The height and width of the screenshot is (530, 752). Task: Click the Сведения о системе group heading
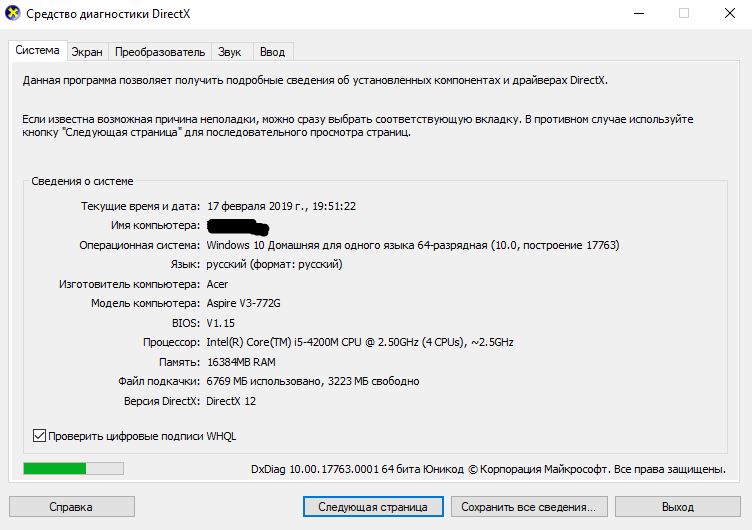(82, 181)
